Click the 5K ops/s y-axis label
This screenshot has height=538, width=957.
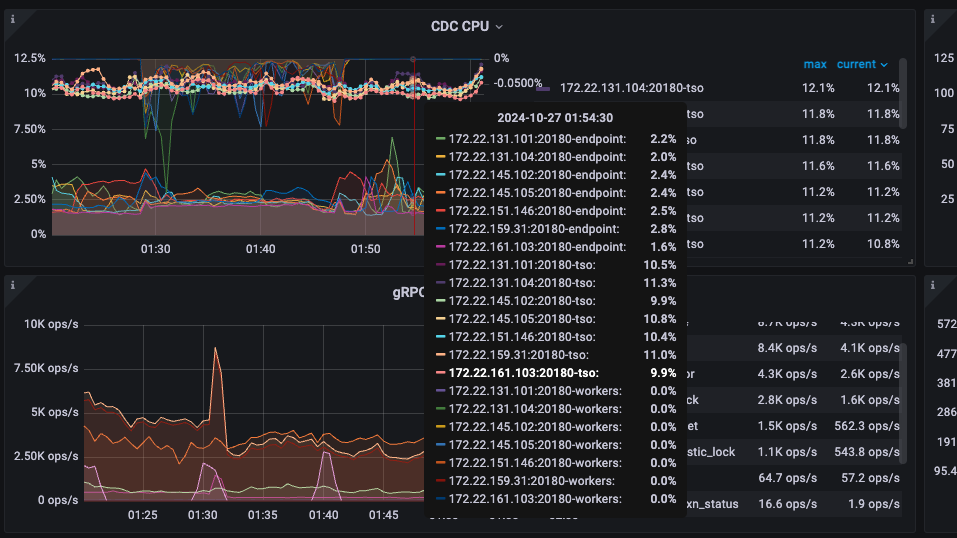55,412
